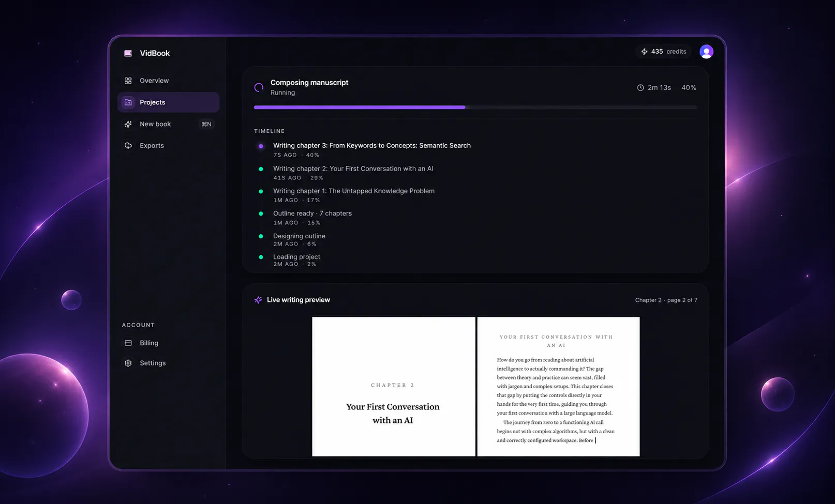The width and height of the screenshot is (835, 504).
Task: Click the Settings gear icon
Action: (x=128, y=363)
